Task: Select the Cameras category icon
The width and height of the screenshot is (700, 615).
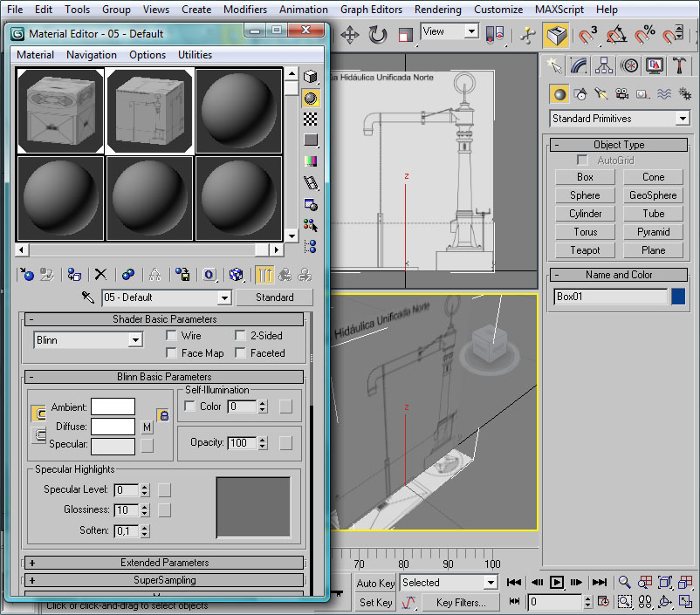Action: click(621, 94)
